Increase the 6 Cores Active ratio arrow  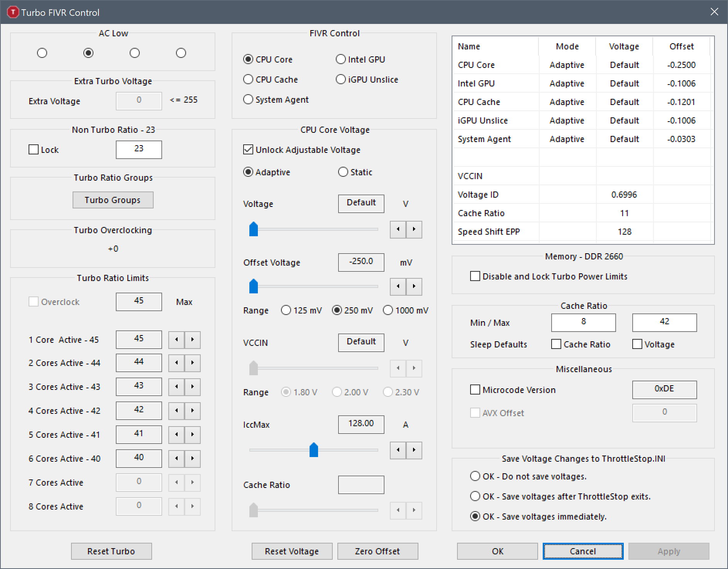pyautogui.click(x=193, y=459)
